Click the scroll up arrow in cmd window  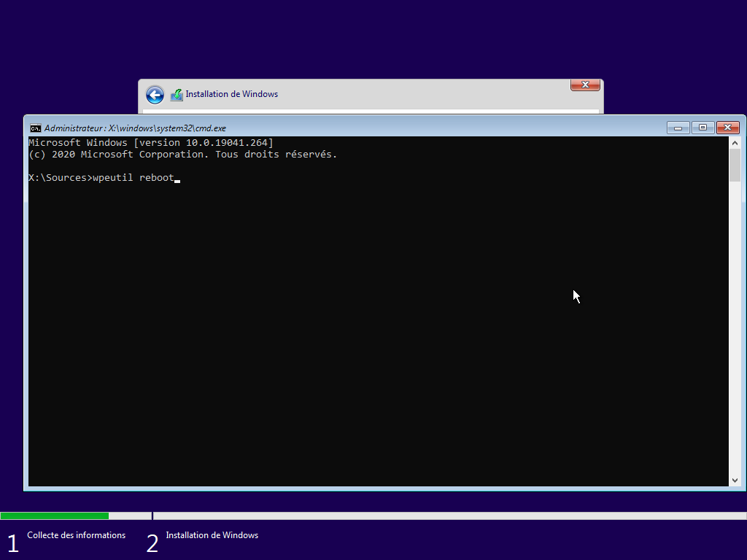(x=735, y=143)
